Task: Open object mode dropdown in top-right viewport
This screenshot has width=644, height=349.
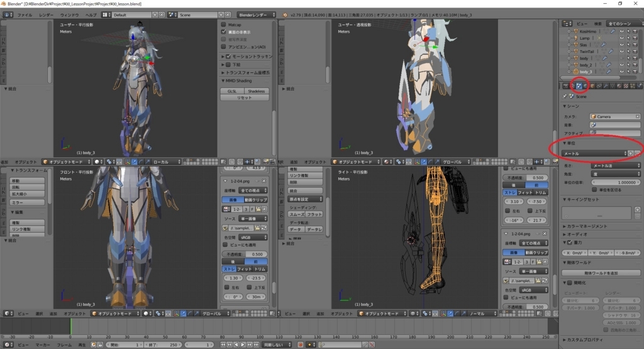Action: pos(356,162)
